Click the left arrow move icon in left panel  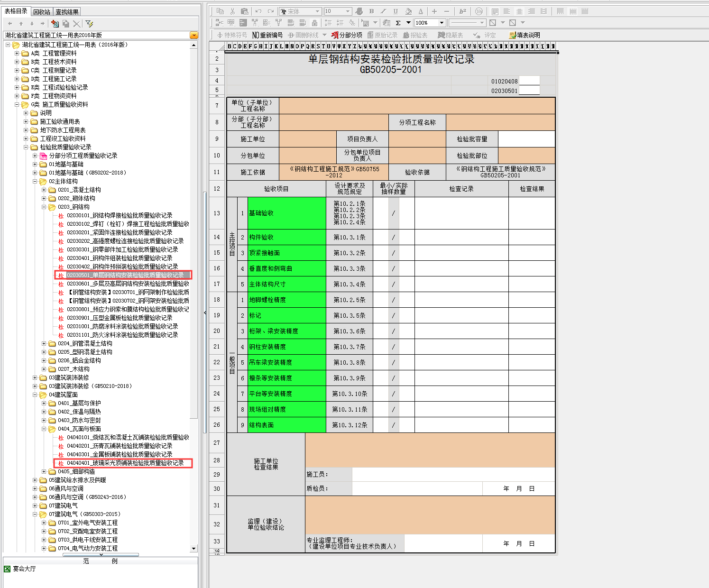[10, 23]
